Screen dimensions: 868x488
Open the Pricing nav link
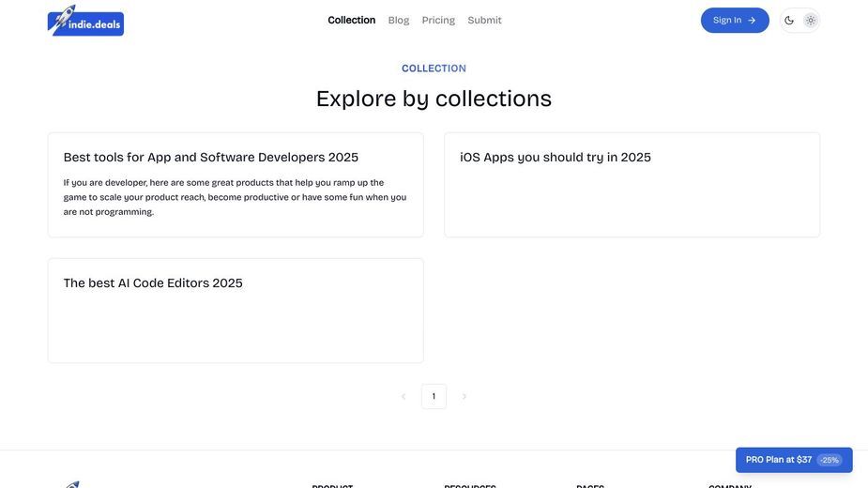pyautogui.click(x=438, y=20)
